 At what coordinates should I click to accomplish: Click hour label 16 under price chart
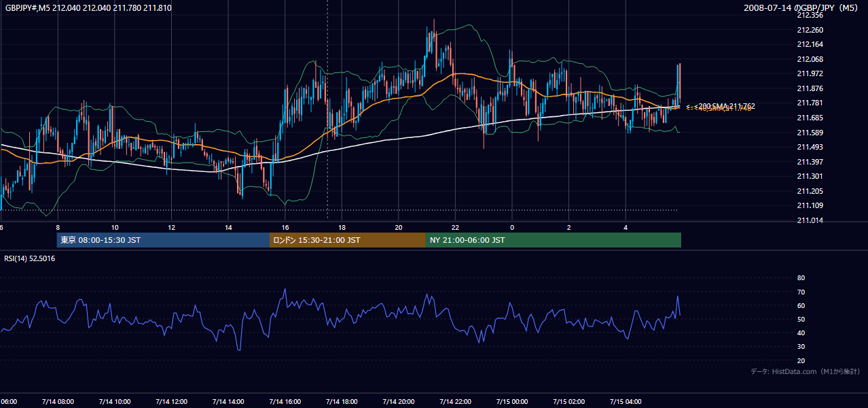pos(285,227)
